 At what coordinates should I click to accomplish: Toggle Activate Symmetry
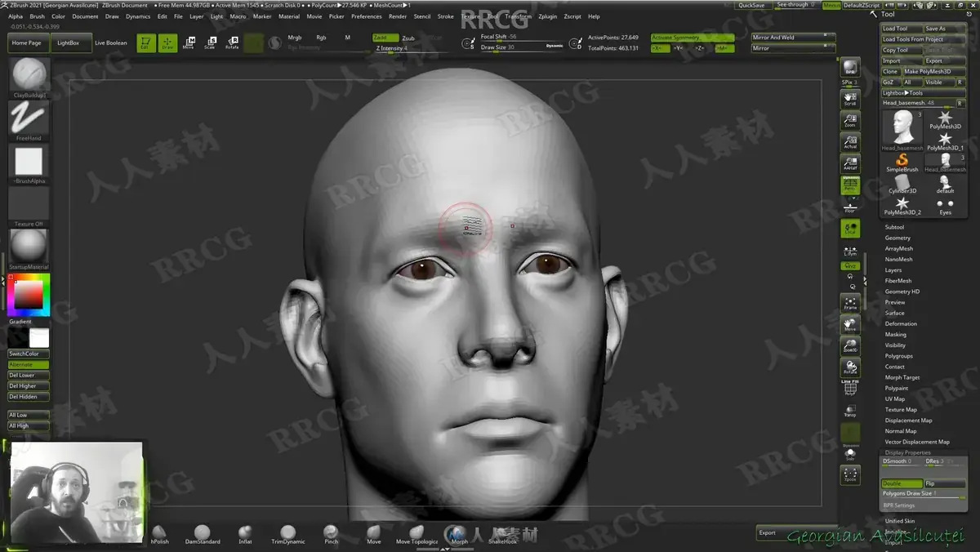tap(692, 38)
